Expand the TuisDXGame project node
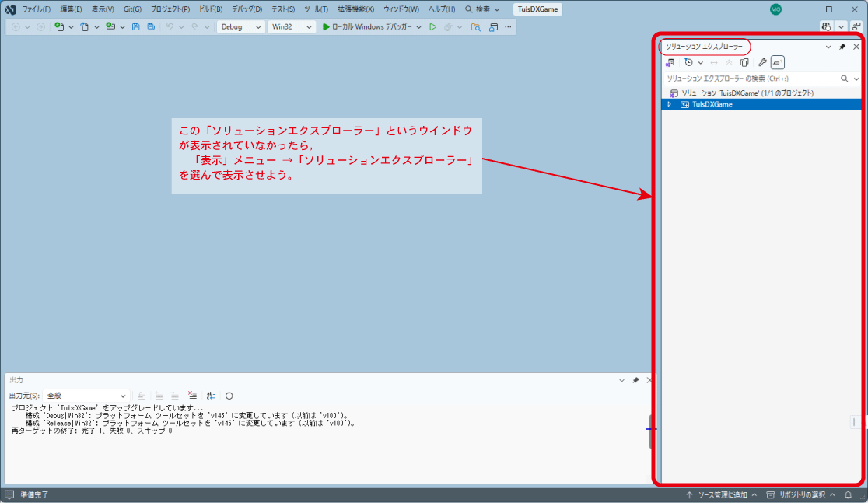 [669, 104]
